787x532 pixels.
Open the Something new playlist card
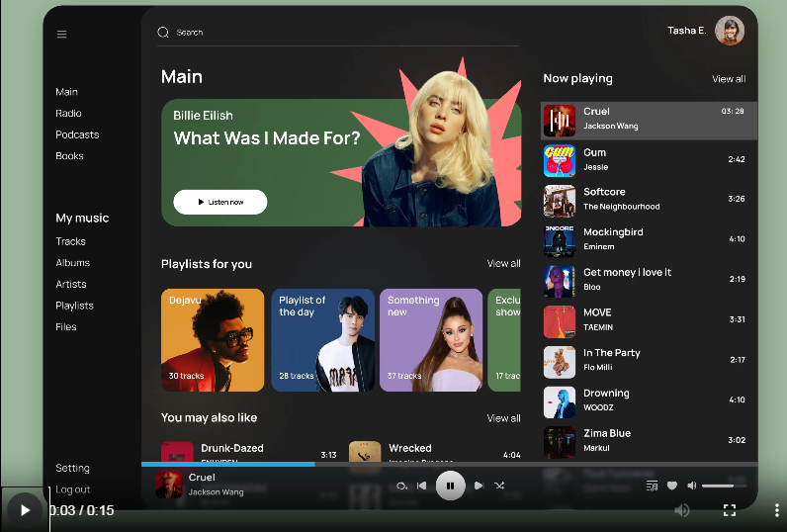pos(431,340)
